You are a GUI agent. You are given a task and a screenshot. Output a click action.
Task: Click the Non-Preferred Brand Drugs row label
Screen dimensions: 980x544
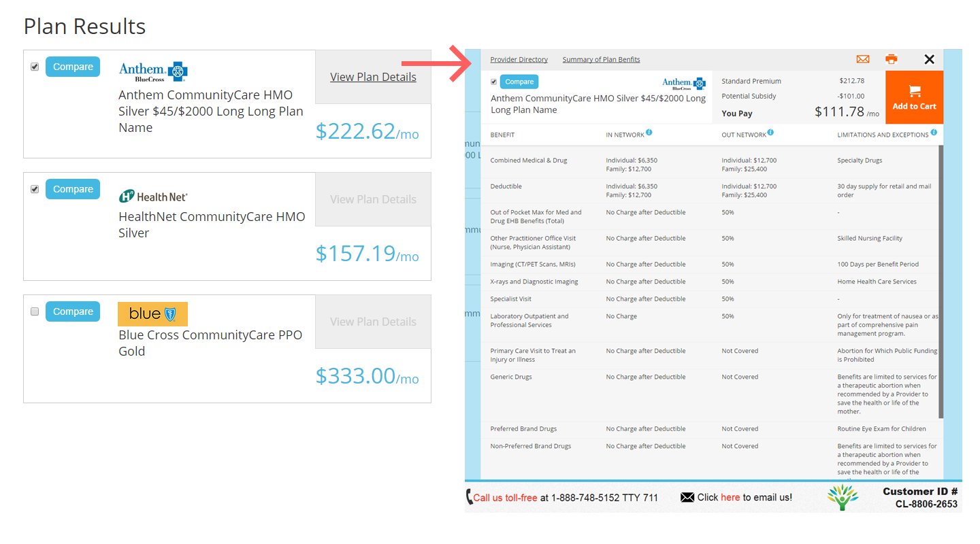point(531,446)
